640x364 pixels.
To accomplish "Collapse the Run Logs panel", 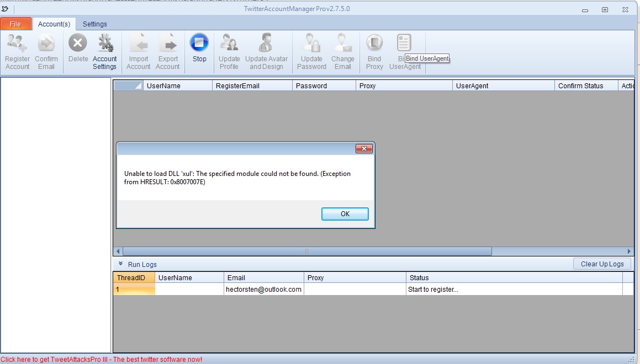I will click(x=120, y=264).
